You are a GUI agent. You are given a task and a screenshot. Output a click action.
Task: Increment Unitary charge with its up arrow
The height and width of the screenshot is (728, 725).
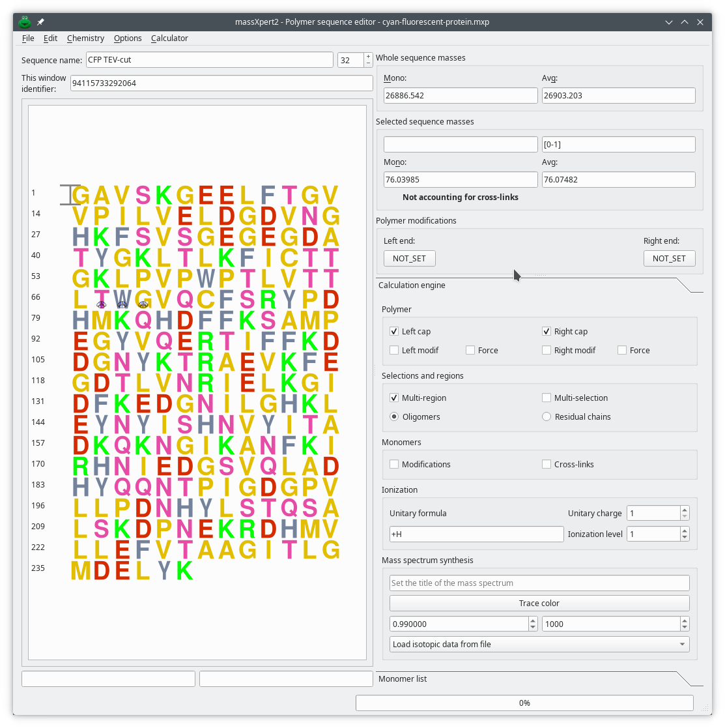point(683,509)
